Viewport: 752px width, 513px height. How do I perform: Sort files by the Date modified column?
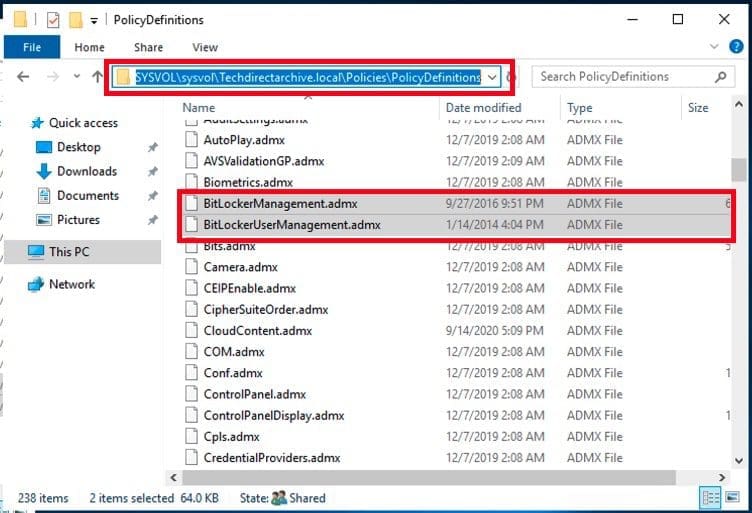[483, 107]
